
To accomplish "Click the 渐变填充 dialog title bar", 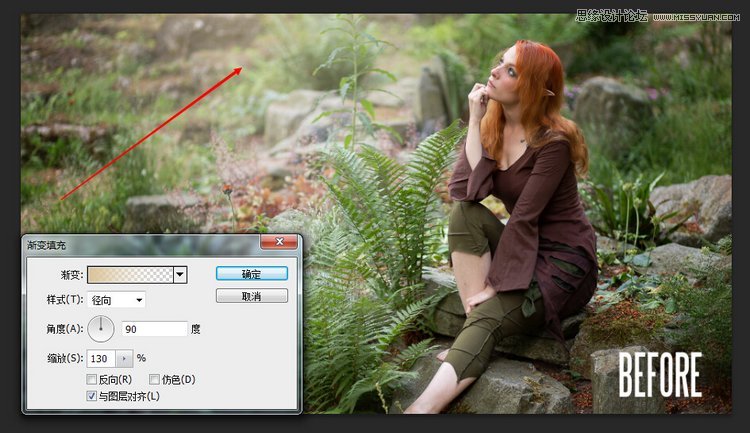I will (x=130, y=243).
